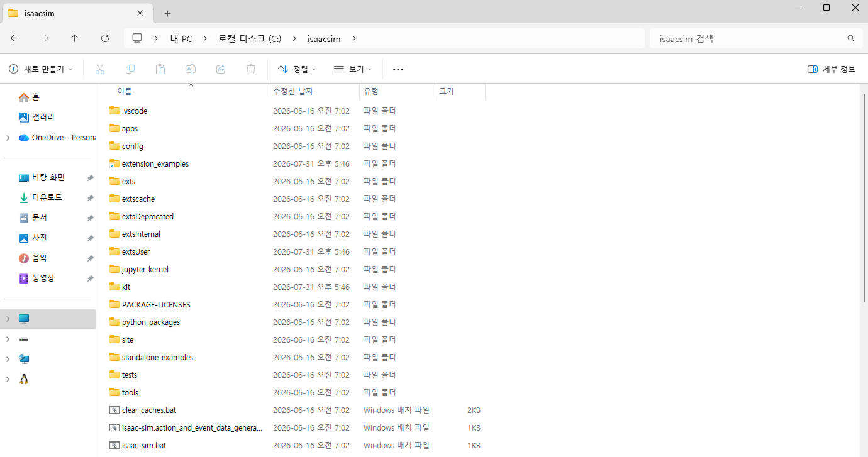Navigate to 내 PC breadcrumb
The image size is (868, 457).
pyautogui.click(x=181, y=39)
